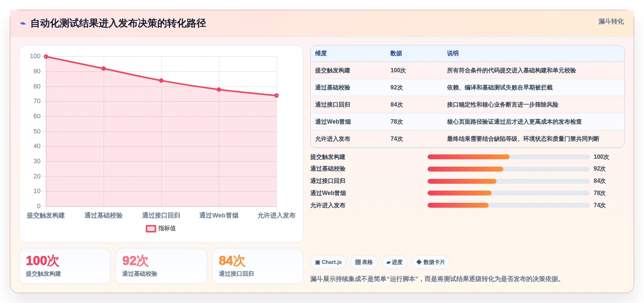Click the lightning icon beside the title
The width and height of the screenshot is (644, 303).
click(23, 23)
